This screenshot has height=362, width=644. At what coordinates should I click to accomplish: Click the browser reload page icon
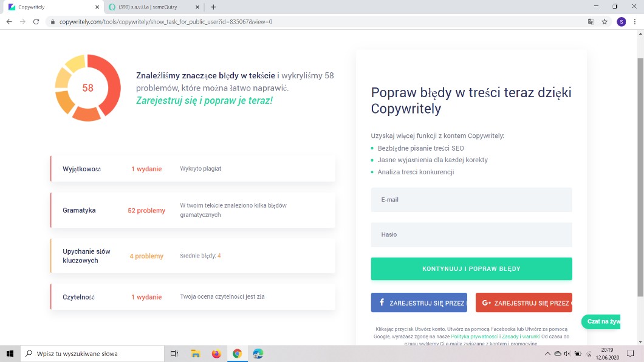[x=36, y=21]
